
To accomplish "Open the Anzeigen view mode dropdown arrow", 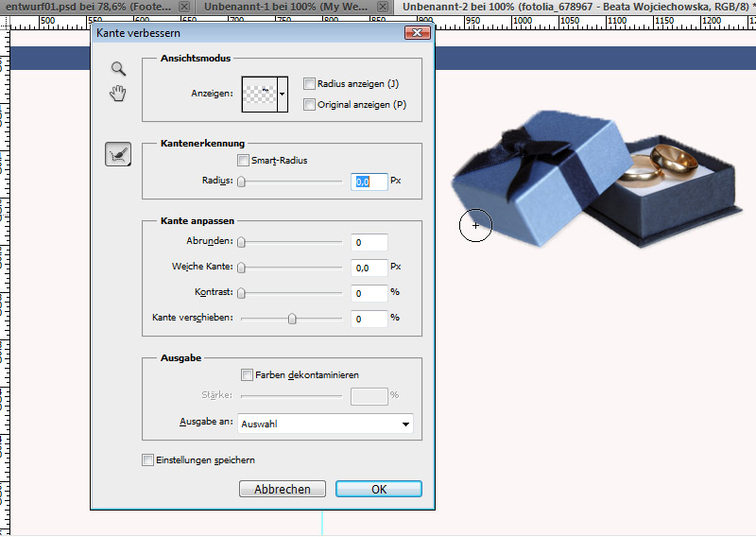I will pos(282,95).
